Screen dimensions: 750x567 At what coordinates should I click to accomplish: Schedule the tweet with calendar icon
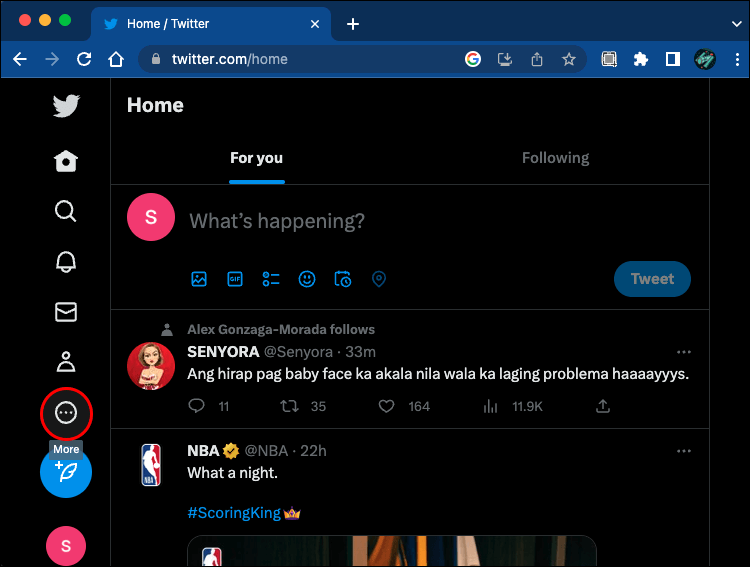[x=343, y=279]
